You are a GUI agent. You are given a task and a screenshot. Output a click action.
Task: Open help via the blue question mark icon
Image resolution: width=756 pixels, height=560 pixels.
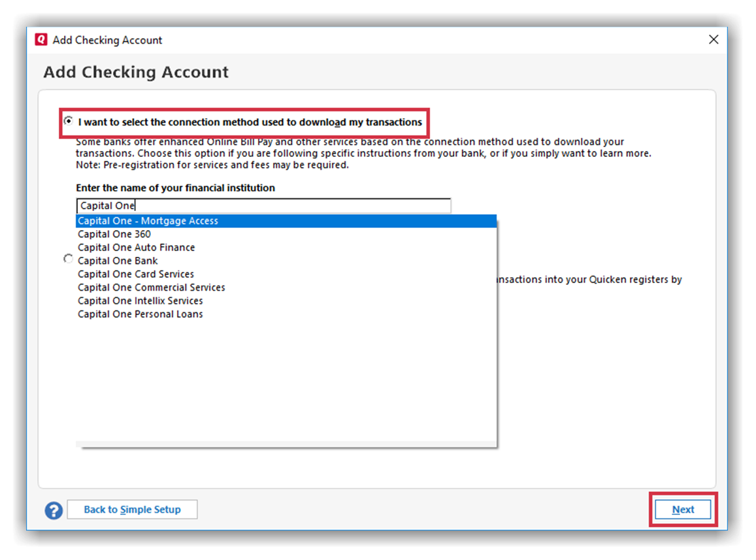tap(54, 510)
